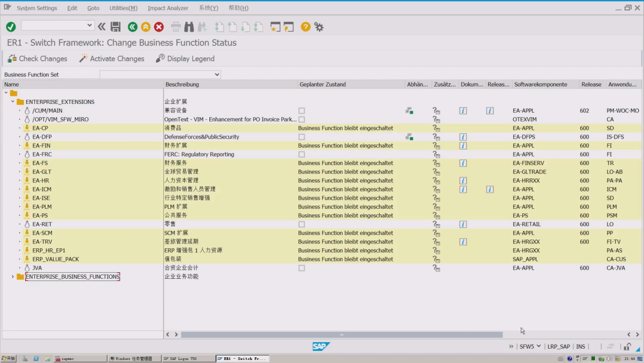The width and height of the screenshot is (644, 363).
Task: Open the Utilities(M) menu
Action: (123, 8)
